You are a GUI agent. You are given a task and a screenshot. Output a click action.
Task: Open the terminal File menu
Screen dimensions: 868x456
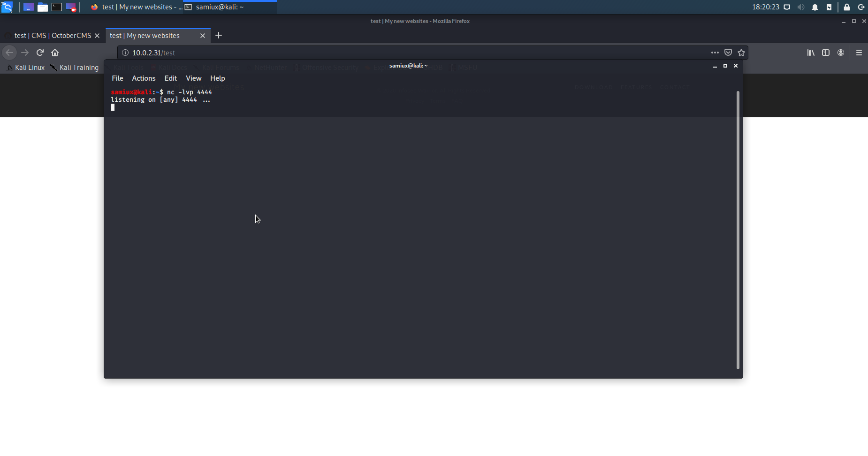click(117, 78)
